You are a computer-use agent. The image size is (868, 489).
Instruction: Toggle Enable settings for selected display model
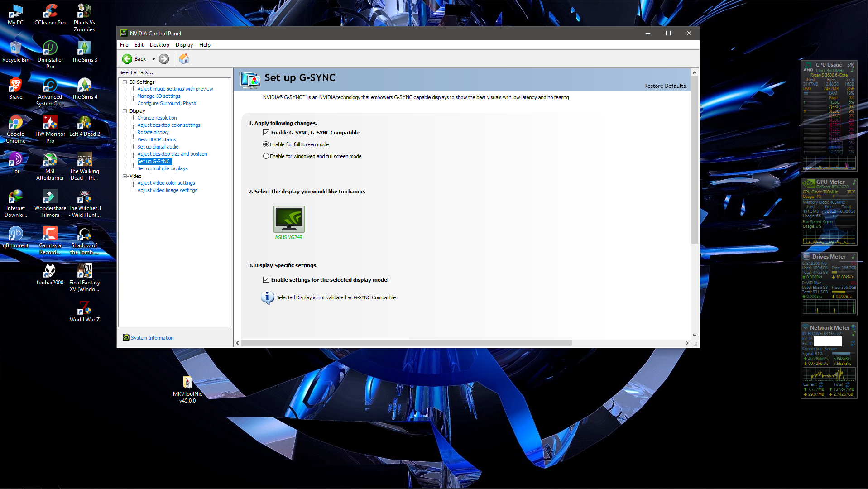coord(266,280)
